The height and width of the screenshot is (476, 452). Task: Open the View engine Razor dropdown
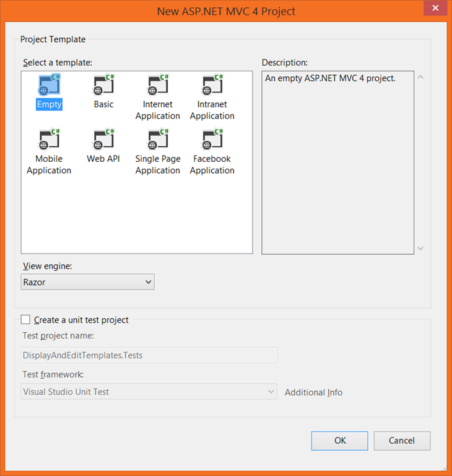(x=88, y=282)
